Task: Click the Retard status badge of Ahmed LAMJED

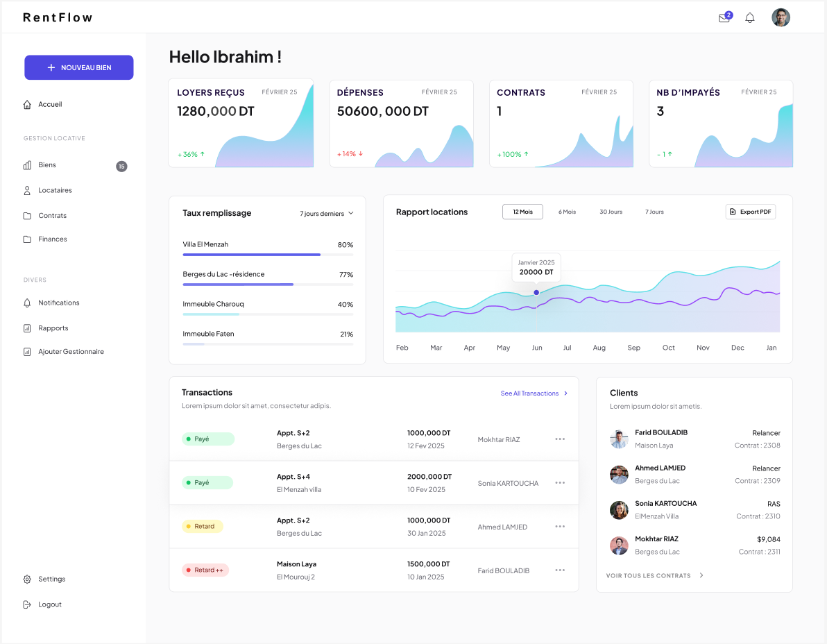Action: click(x=203, y=527)
